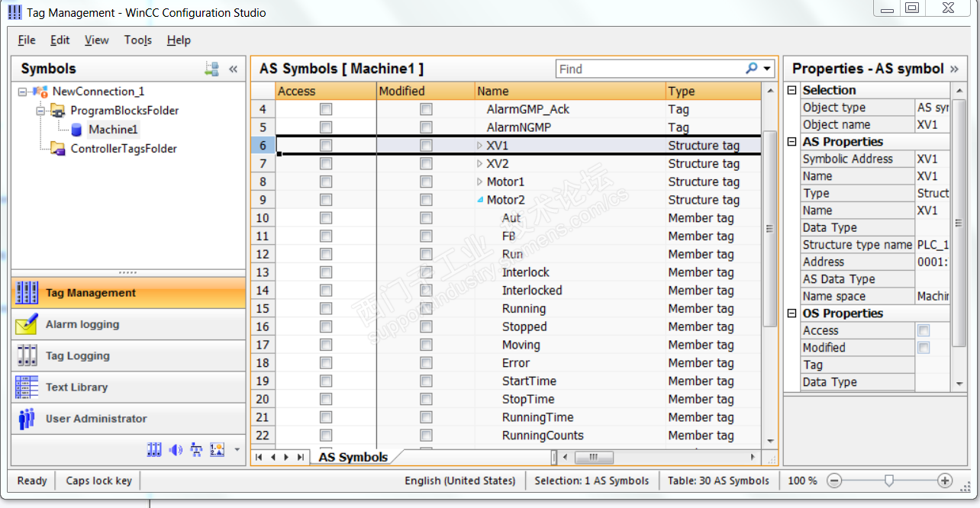Sort by the Type column header

point(713,91)
